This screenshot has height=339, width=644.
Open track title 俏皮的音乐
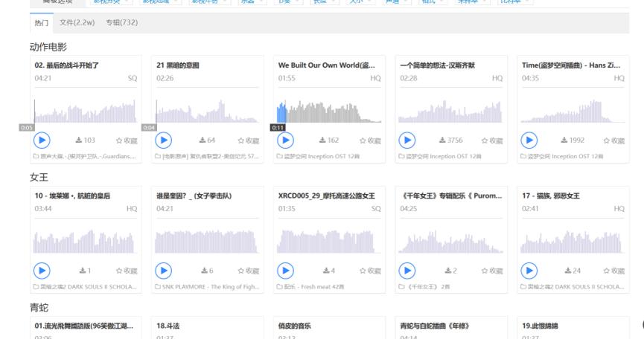tap(295, 326)
